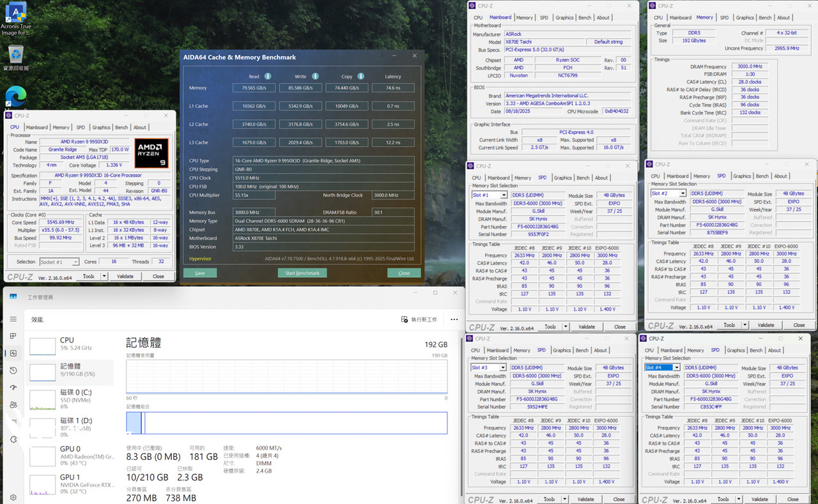Open Task Manager more options ellipsis
The height and width of the screenshot is (504, 818).
tap(454, 319)
